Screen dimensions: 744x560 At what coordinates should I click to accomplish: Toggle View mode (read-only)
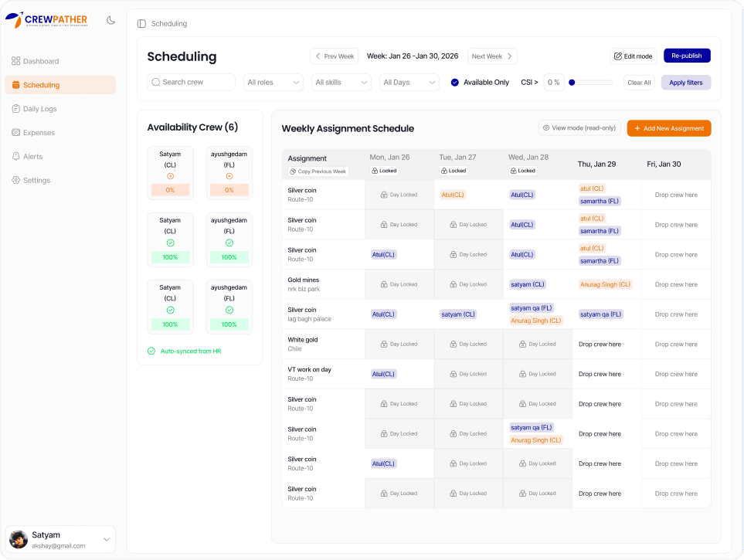pos(579,128)
